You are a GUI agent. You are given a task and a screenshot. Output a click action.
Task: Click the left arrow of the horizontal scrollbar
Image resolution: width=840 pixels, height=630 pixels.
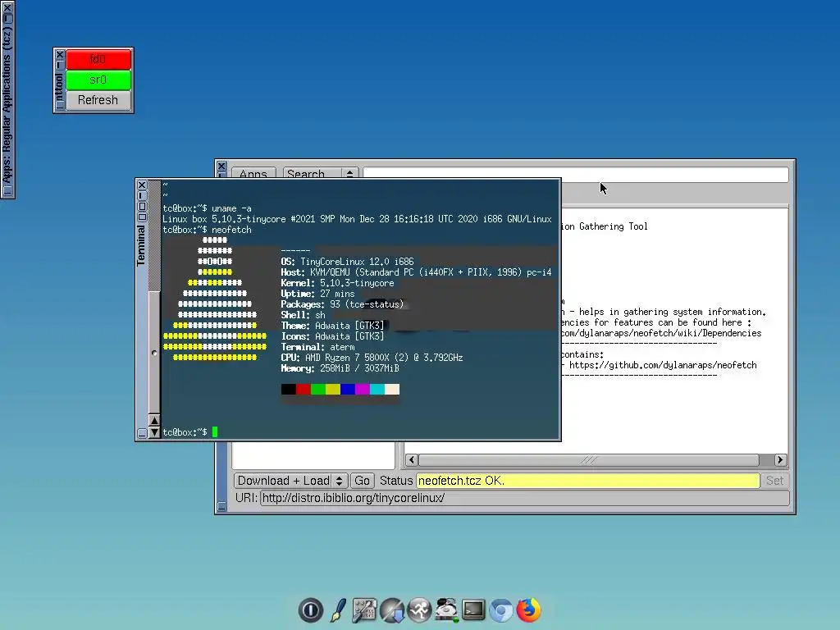[412, 460]
